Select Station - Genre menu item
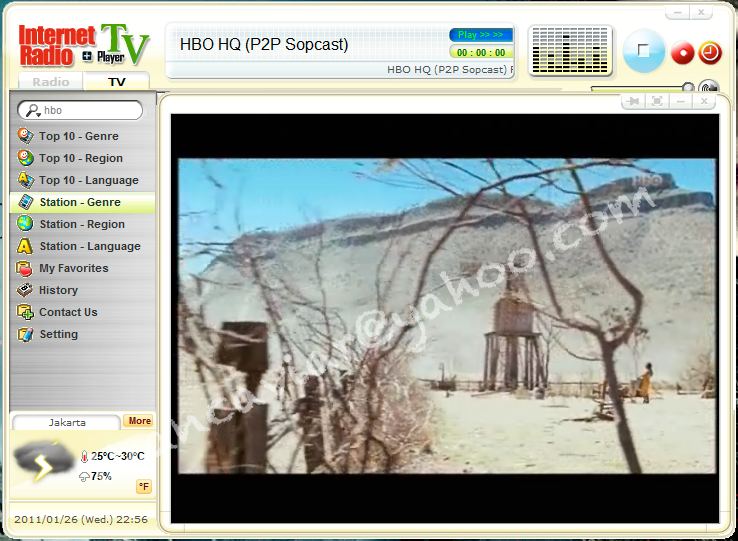This screenshot has height=541, width=738. pos(82,202)
